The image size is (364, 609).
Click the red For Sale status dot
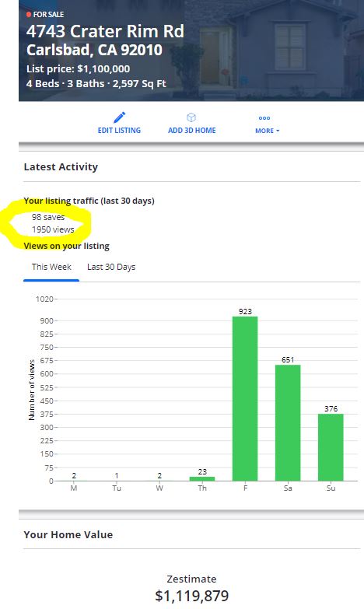[29, 14]
